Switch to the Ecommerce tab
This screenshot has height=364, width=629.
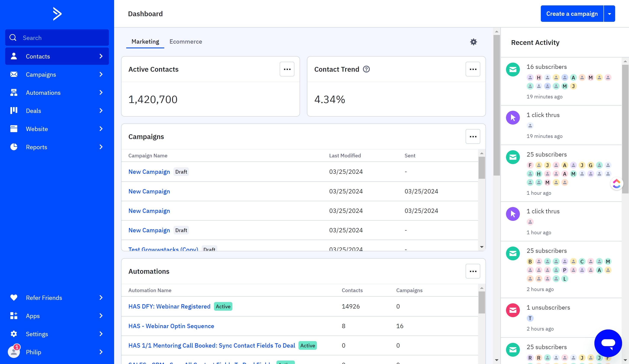click(x=186, y=41)
